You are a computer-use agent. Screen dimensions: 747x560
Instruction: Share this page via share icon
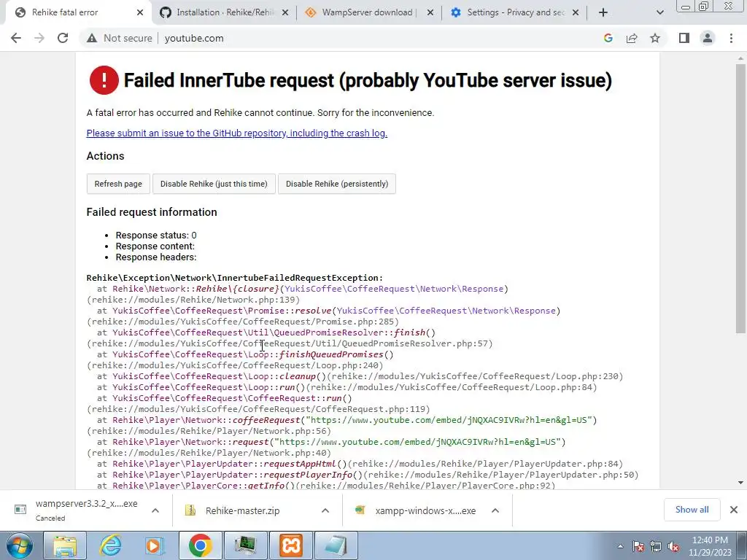click(632, 38)
